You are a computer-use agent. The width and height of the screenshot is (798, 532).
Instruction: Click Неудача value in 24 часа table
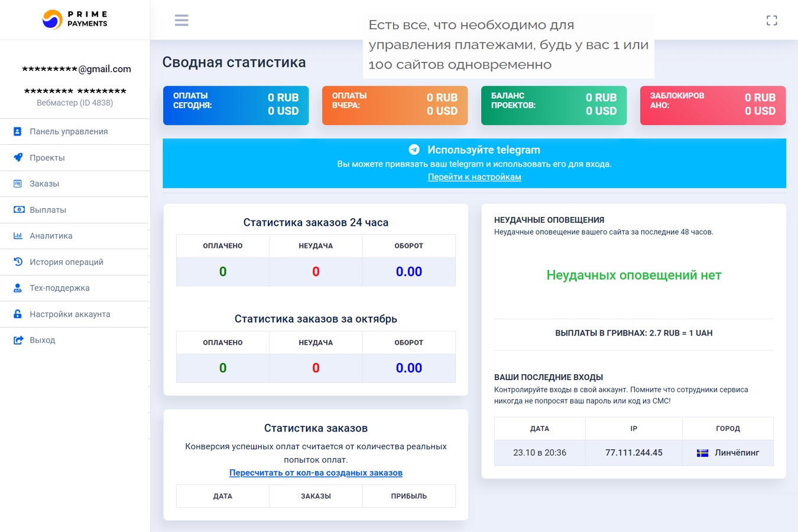316,271
